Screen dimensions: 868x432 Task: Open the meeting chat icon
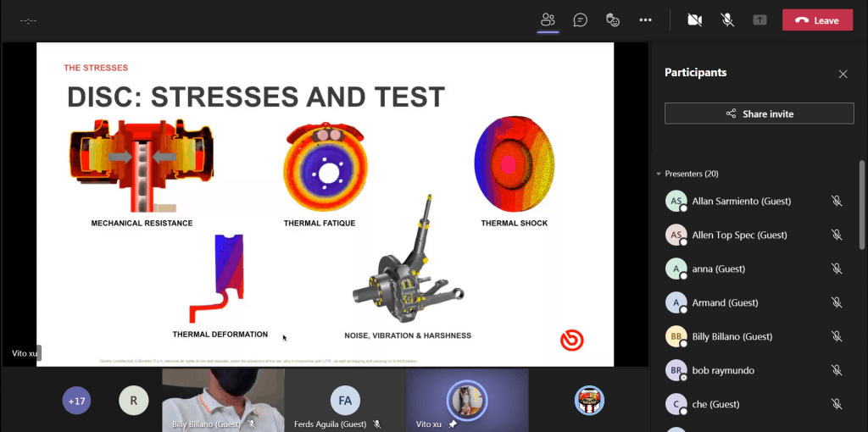coord(580,20)
